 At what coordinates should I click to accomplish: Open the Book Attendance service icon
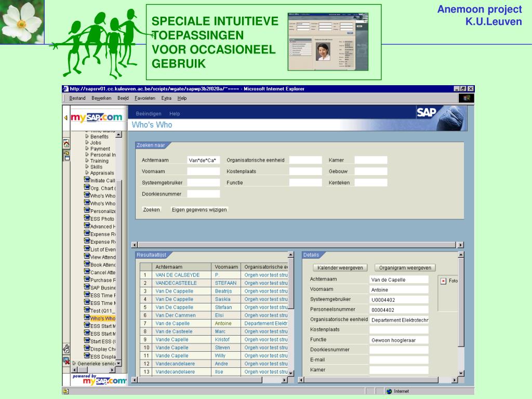coord(87,264)
